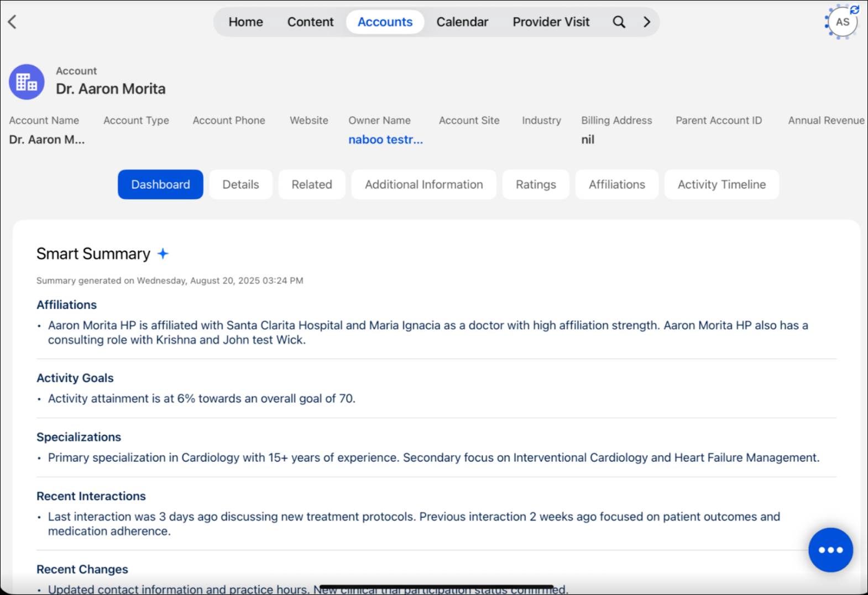Click the activity attainment 6% bullet text
The width and height of the screenshot is (868, 595).
(201, 399)
